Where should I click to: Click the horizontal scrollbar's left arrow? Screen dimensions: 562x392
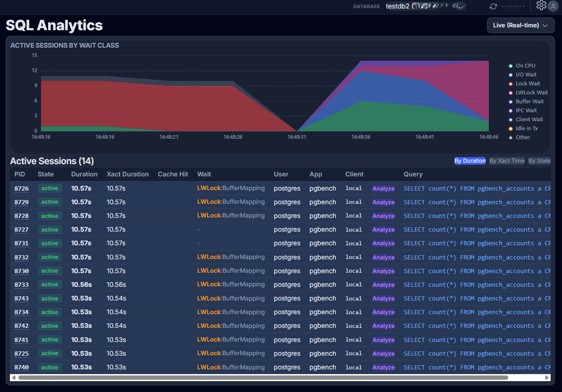tap(13, 377)
